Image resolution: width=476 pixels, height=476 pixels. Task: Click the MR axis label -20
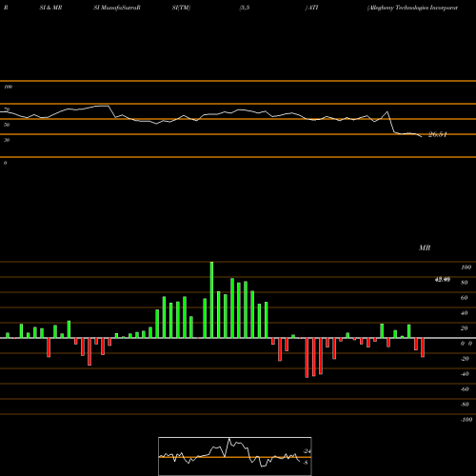[x=465, y=359]
